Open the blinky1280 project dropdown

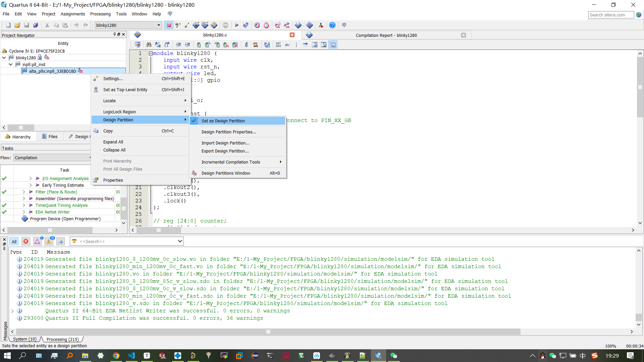128,25
